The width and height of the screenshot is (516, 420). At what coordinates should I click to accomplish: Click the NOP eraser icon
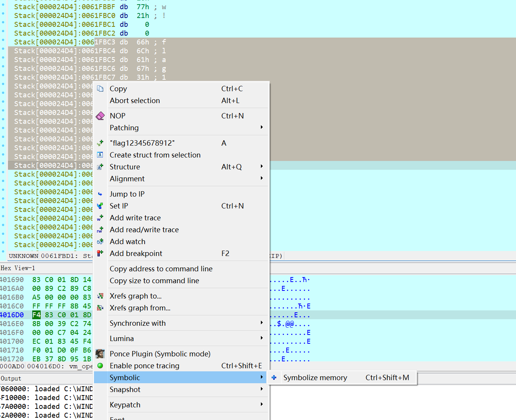[100, 116]
